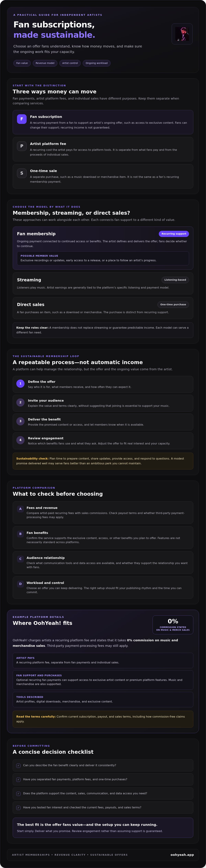This screenshot has height=868, width=206.
Task: Select step 3 circle for Deliver the benefit
Action: 20,421
